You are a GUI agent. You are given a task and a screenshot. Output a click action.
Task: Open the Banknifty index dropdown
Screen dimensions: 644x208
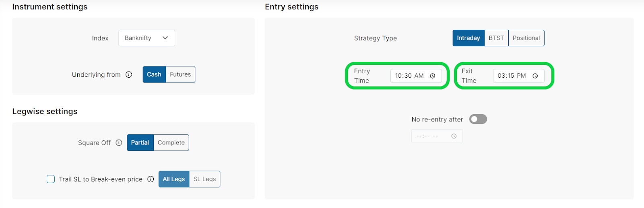[147, 38]
